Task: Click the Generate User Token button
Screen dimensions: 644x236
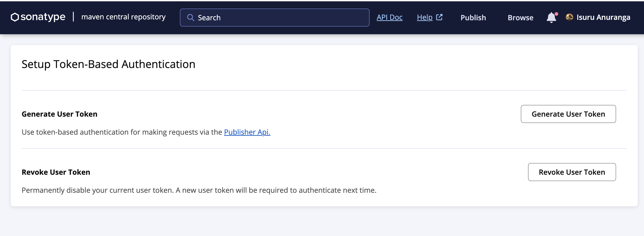Action: coord(568,114)
